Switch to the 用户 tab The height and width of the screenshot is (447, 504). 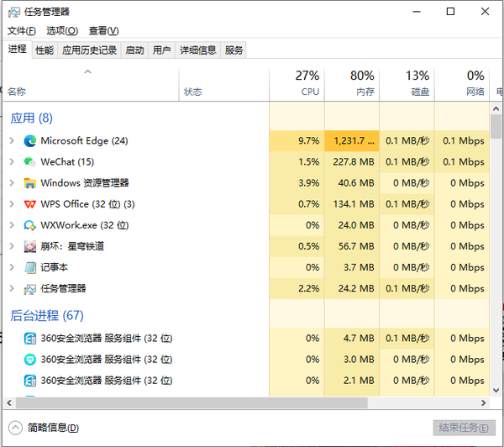161,50
